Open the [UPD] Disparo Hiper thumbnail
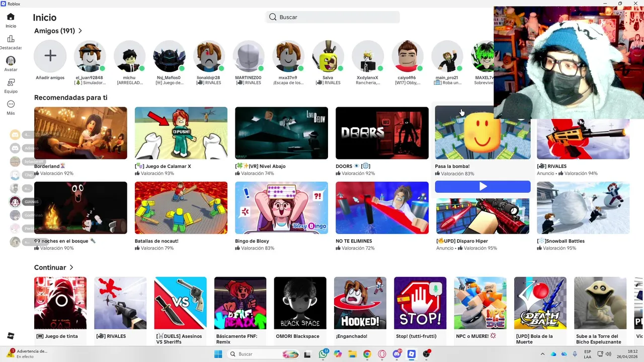This screenshot has height=362, width=644. coord(482,216)
